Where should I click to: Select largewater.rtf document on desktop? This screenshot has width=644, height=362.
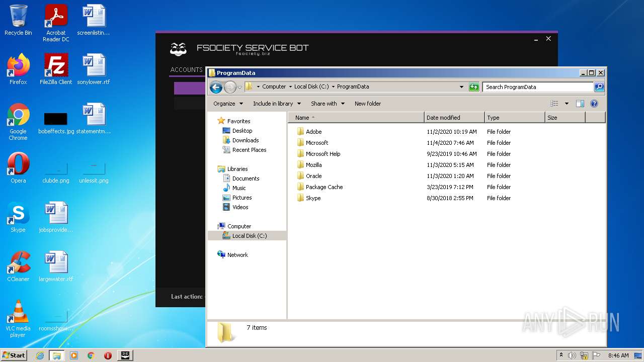tap(56, 266)
